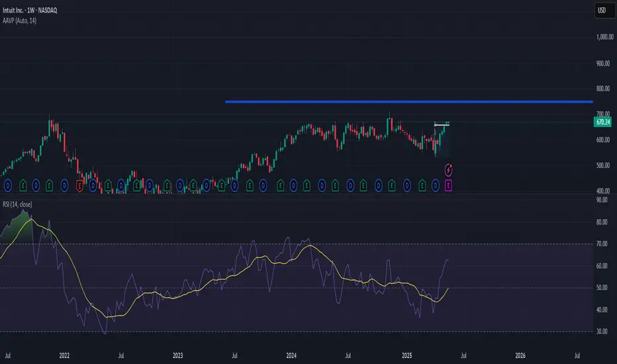Click the 600.00 price axis label
This screenshot has width=617, height=364.
tap(603, 140)
